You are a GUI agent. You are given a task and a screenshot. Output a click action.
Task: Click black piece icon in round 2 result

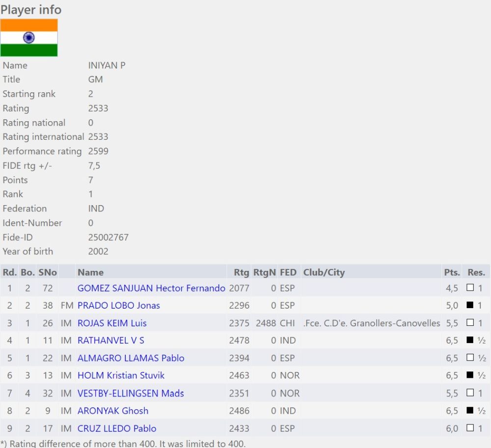point(470,305)
